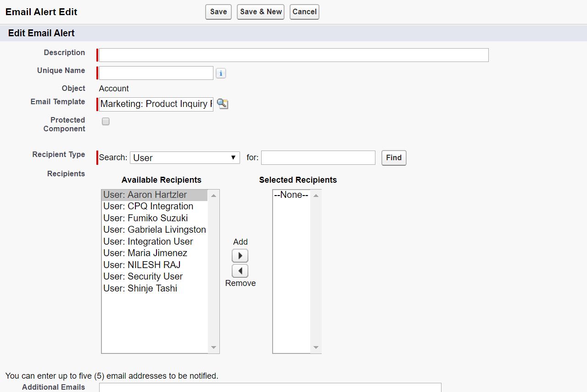Select User: Shinje Tashi recipient
Viewport: 587px width, 392px height.
155,288
